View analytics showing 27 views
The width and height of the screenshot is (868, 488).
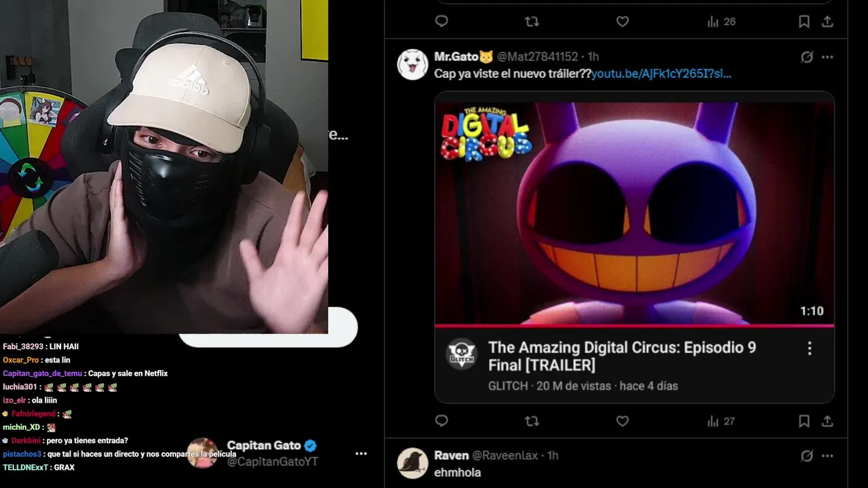click(721, 421)
